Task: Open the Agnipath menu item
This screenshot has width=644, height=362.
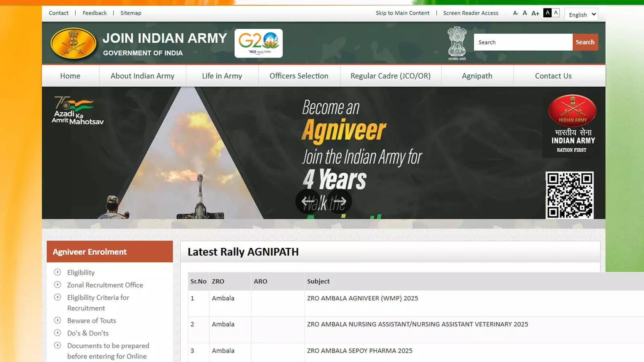Action: (477, 76)
